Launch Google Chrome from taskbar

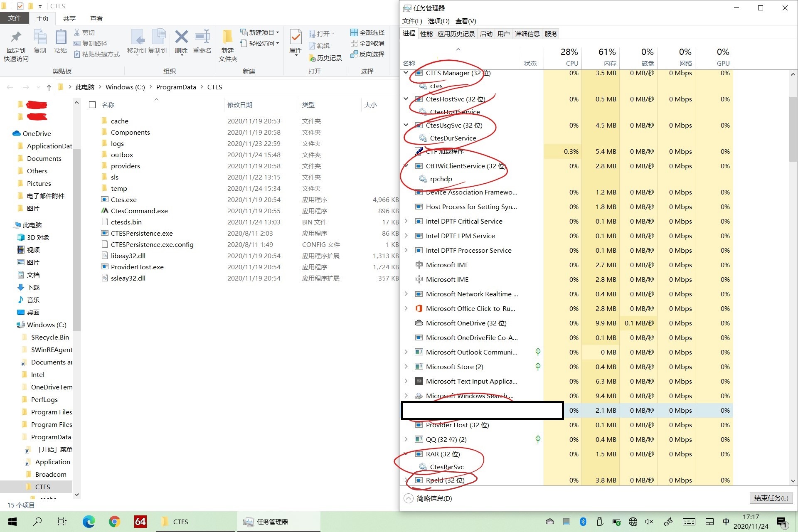pyautogui.click(x=114, y=522)
